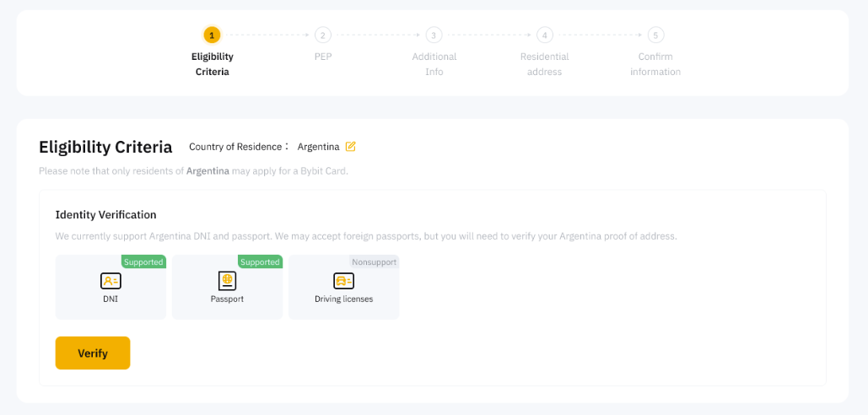868x415 pixels.
Task: Click the Eligibility Criteria step label
Action: [212, 64]
